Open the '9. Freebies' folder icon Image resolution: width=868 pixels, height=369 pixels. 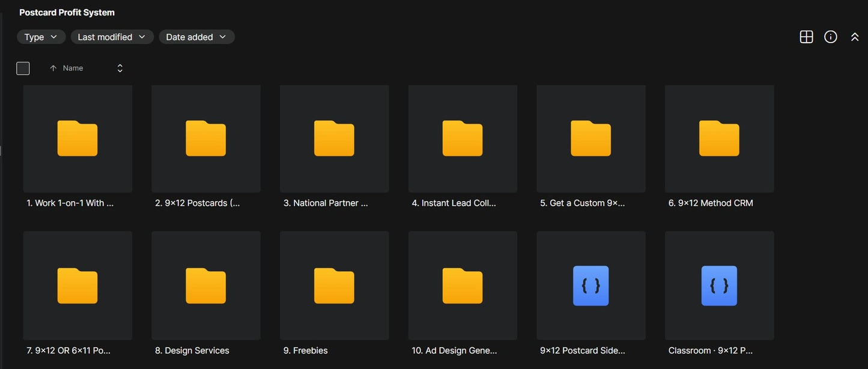pyautogui.click(x=334, y=286)
